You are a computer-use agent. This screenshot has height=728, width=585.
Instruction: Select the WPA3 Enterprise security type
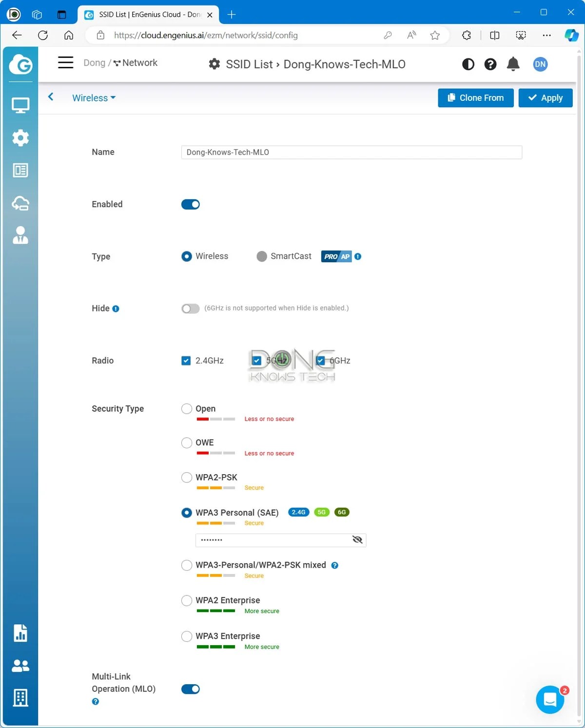187,636
